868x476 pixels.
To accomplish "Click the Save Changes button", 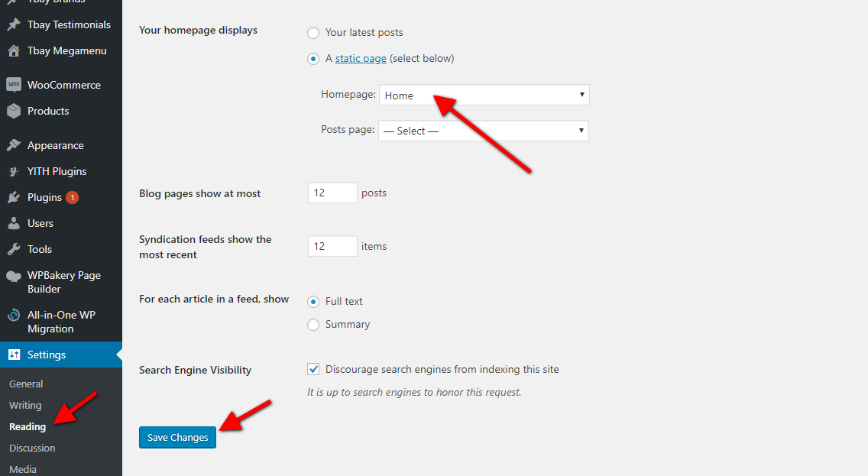I will coord(177,437).
